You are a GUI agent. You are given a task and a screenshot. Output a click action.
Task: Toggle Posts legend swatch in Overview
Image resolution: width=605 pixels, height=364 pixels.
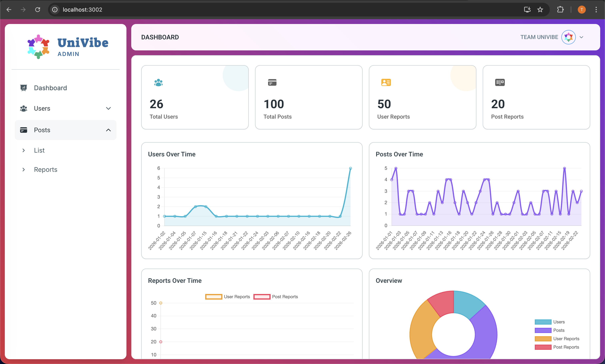click(543, 330)
